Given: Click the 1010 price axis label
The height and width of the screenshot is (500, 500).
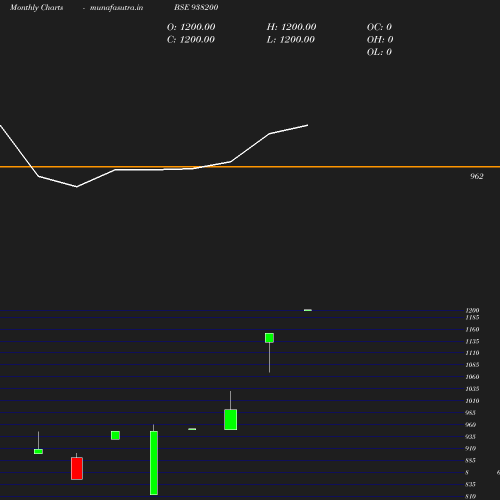Looking at the screenshot, I should (472, 401).
